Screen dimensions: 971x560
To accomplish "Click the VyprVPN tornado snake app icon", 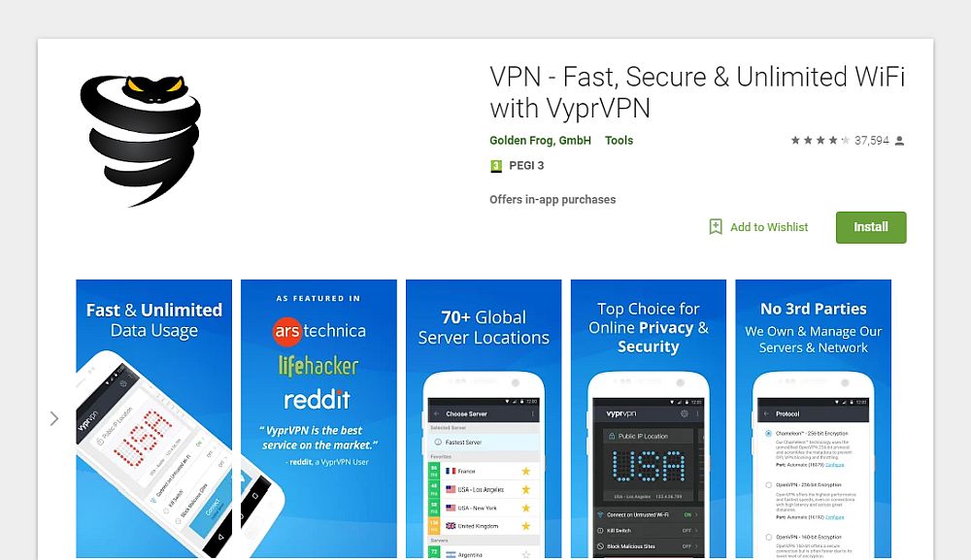I will click(x=141, y=141).
